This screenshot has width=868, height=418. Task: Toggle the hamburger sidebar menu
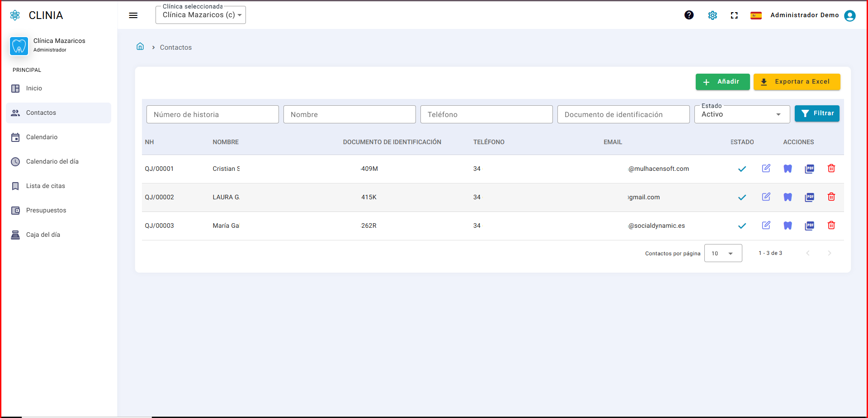(x=133, y=15)
